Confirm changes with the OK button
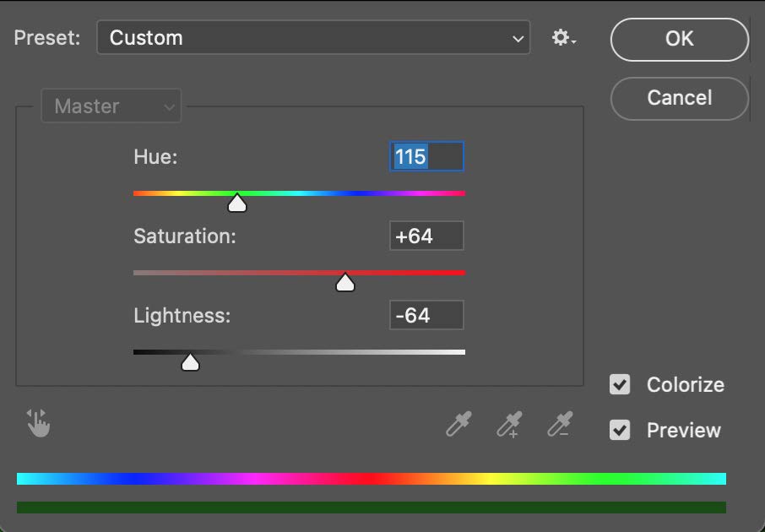This screenshot has height=532, width=765. pyautogui.click(x=679, y=39)
